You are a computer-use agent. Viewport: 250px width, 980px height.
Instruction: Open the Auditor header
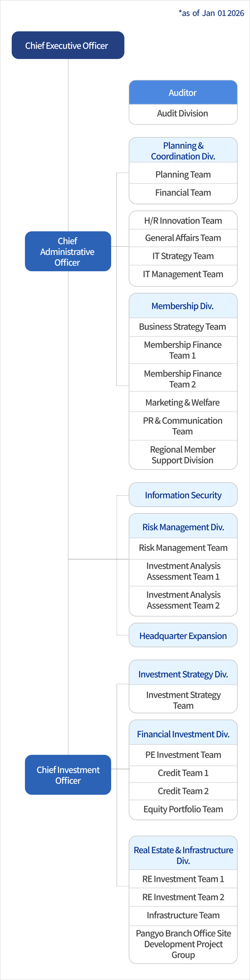pos(183,92)
